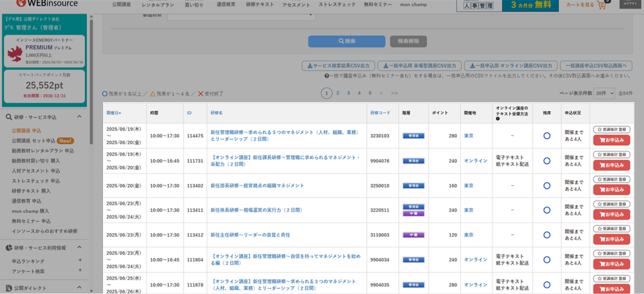Click お申込み for course ID 111804
The image size is (644, 294).
click(x=612, y=264)
